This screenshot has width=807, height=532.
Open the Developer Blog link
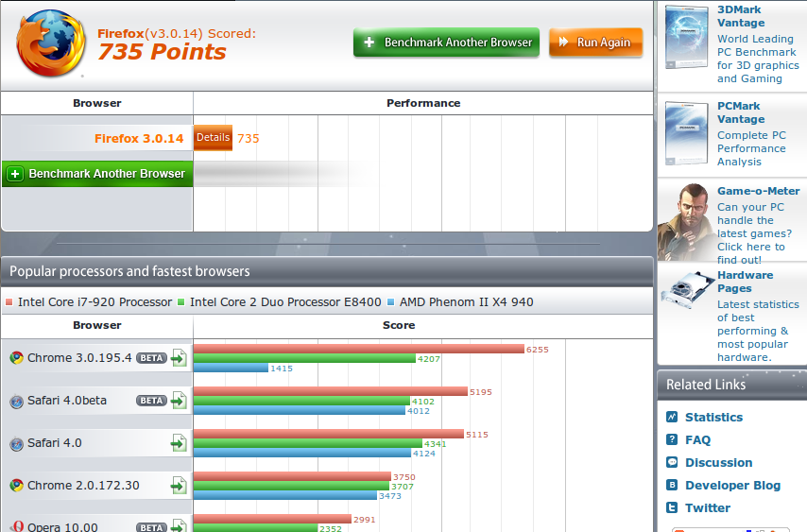(x=732, y=485)
